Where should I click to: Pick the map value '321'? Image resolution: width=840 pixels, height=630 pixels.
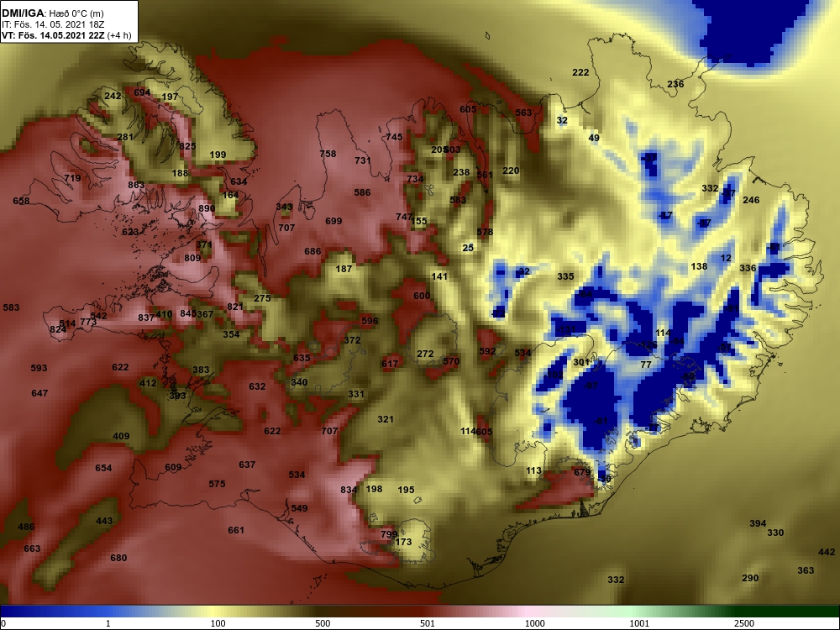point(386,419)
